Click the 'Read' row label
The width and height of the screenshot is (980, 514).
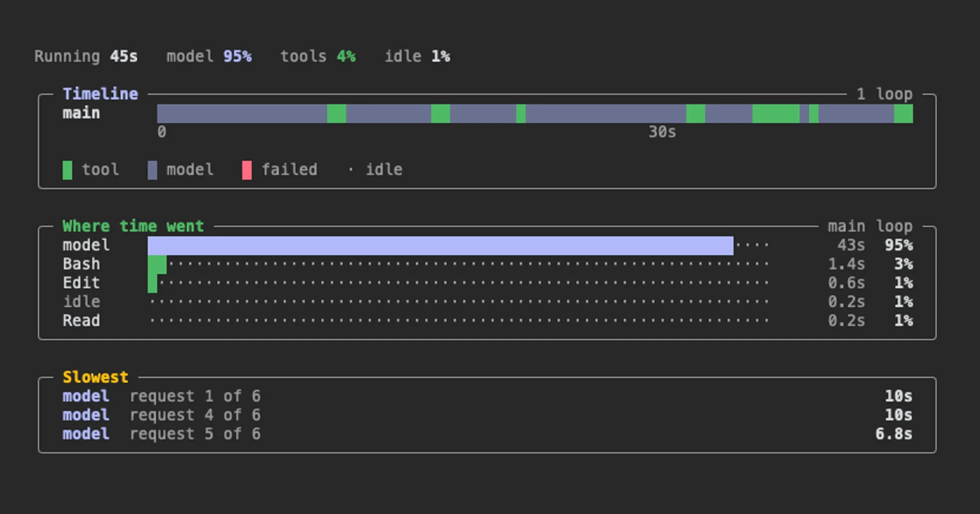(81, 321)
